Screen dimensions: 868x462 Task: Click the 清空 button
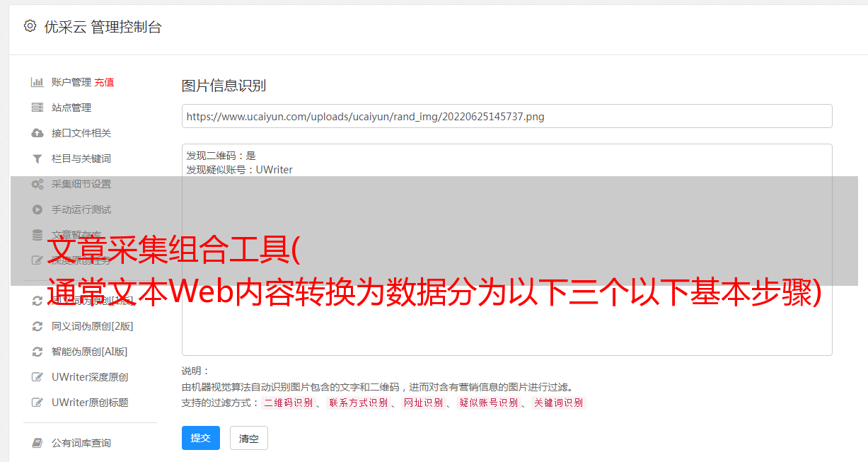pos(249,438)
